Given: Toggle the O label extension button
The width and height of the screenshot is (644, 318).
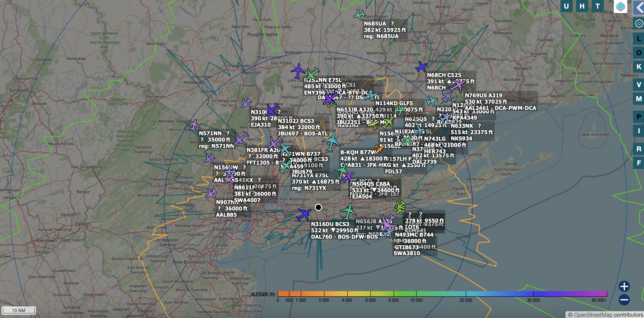Looking at the screenshot, I should (x=639, y=53).
